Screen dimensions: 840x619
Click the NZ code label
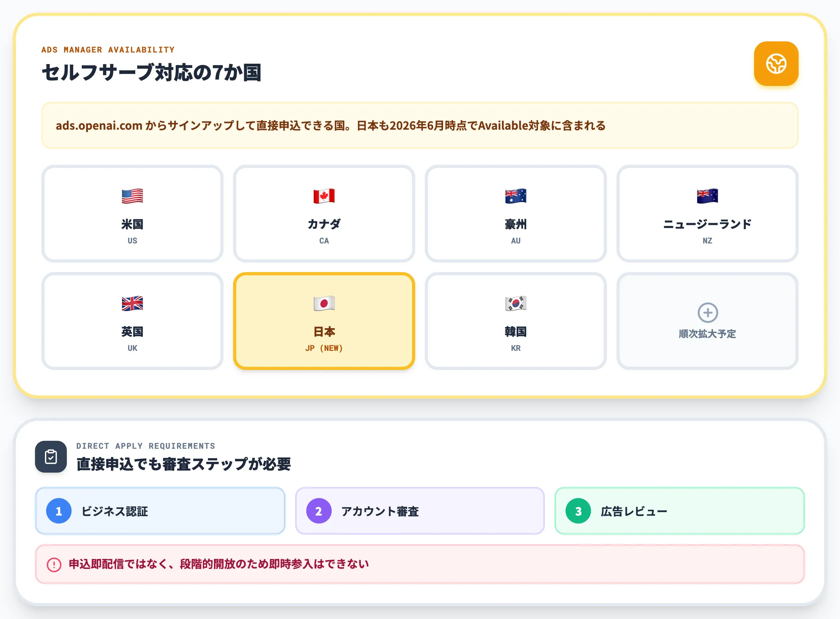point(708,241)
